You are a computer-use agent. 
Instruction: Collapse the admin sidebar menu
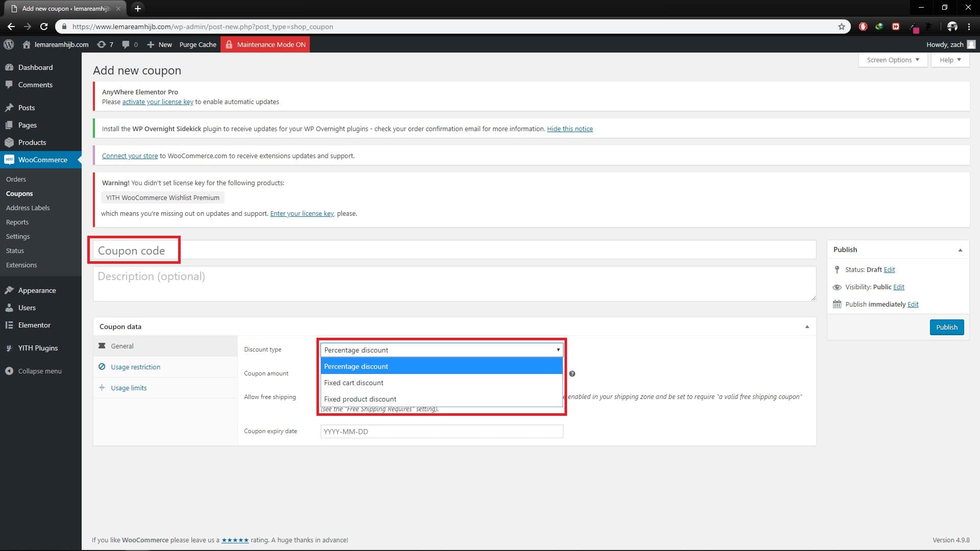[x=41, y=371]
